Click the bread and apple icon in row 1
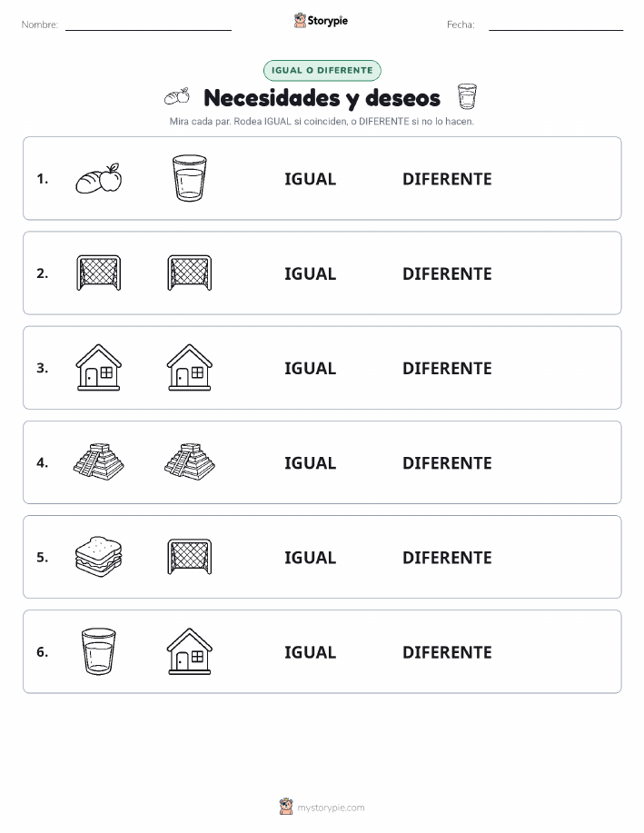The width and height of the screenshot is (644, 833). [x=99, y=178]
